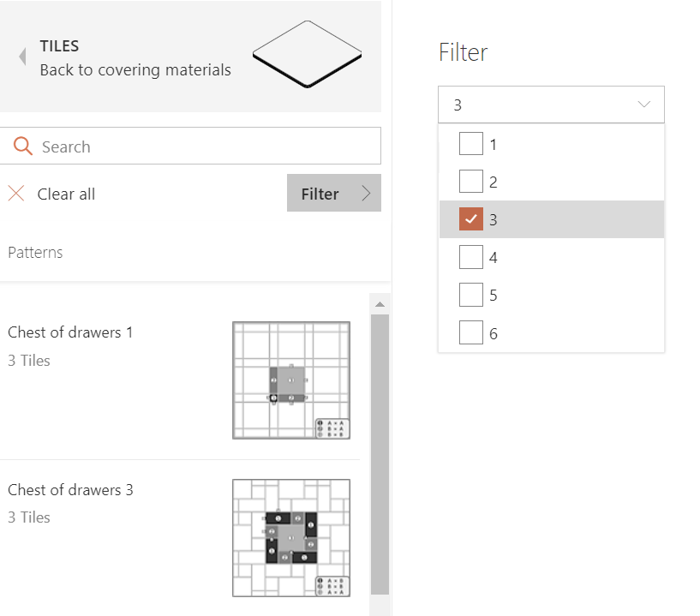The width and height of the screenshot is (700, 616).
Task: Click the scrollbar up arrow
Action: point(380,304)
